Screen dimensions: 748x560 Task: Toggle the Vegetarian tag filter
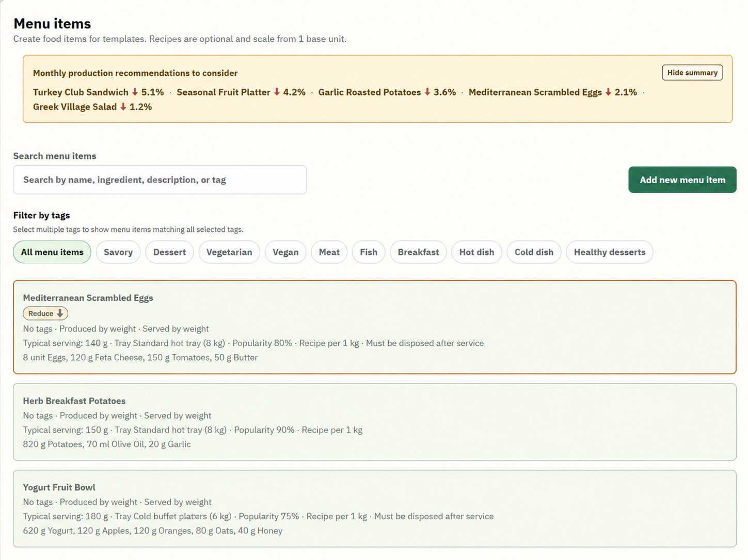coord(229,252)
